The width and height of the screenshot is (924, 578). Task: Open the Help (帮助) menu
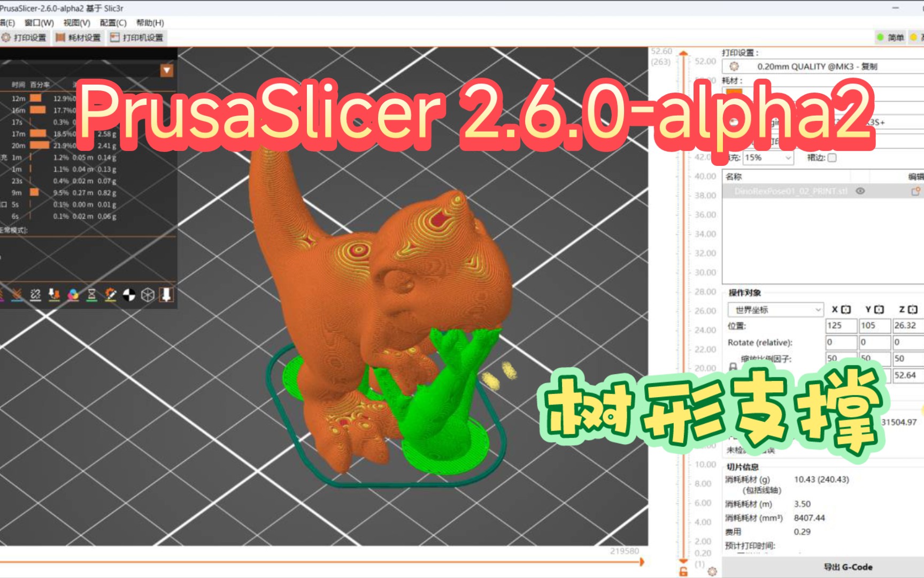tap(150, 22)
